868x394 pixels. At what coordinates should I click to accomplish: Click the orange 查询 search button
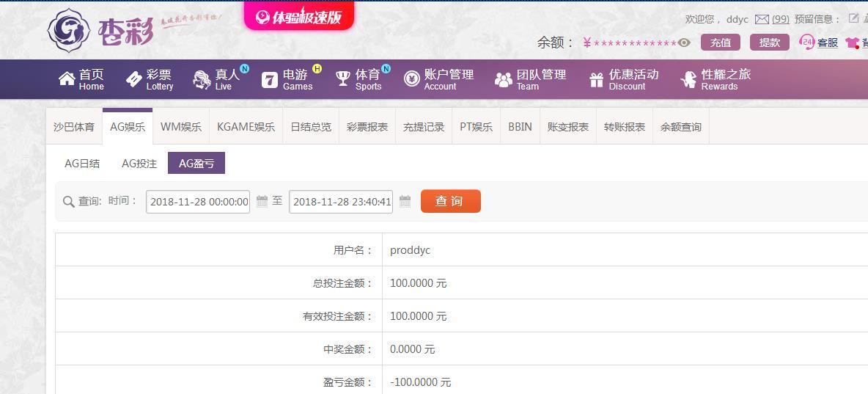(x=450, y=201)
